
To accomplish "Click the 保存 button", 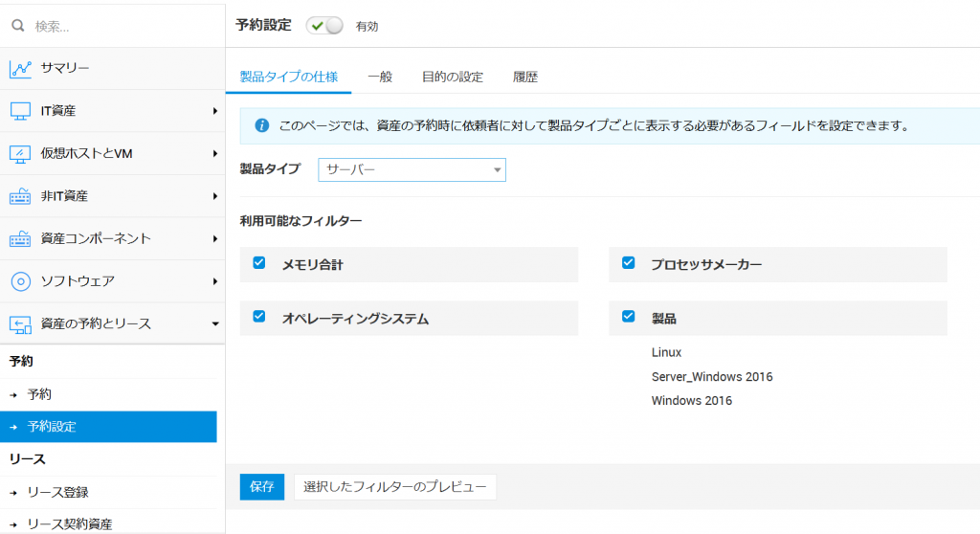I will point(261,486).
